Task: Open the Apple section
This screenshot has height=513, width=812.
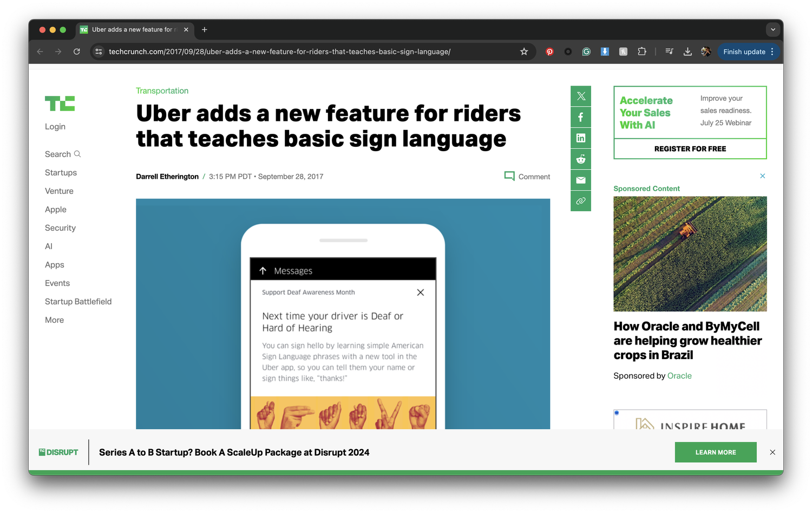Action: pyautogui.click(x=56, y=210)
